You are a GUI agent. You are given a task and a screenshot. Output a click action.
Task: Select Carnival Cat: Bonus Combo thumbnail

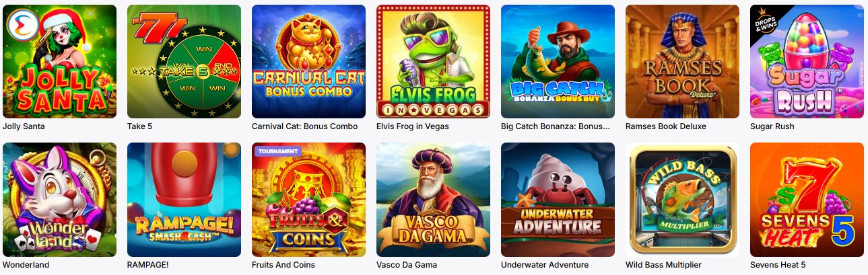308,61
